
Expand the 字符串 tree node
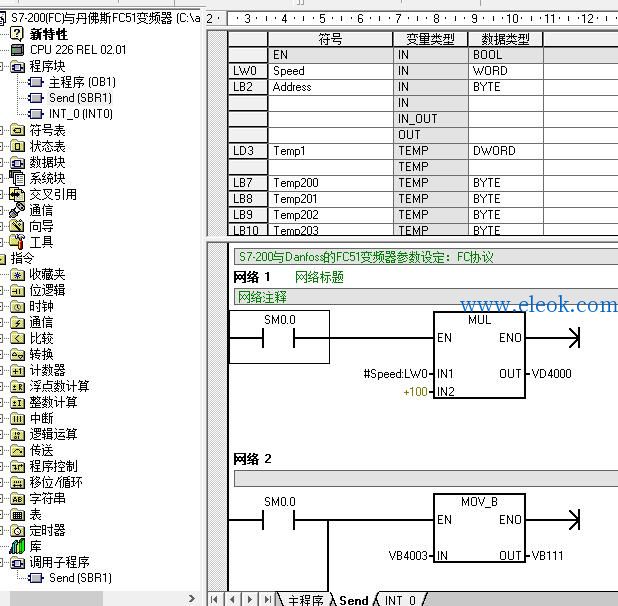(x=2, y=498)
